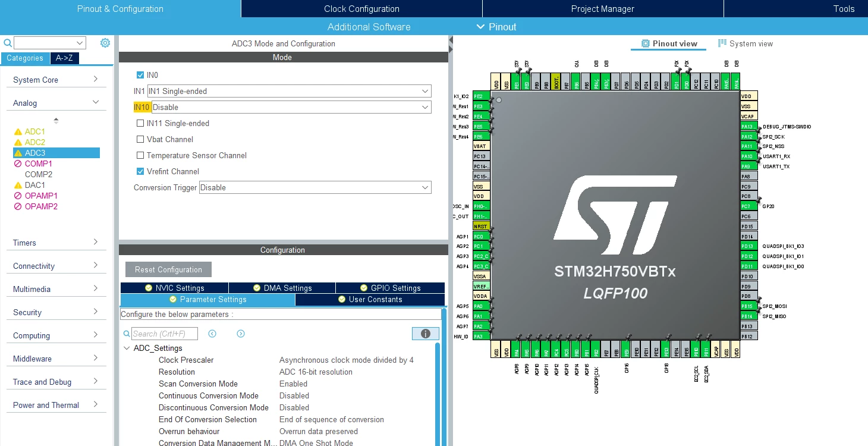Open the DMA Settings tab
This screenshot has width=868, height=446.
pyautogui.click(x=282, y=288)
